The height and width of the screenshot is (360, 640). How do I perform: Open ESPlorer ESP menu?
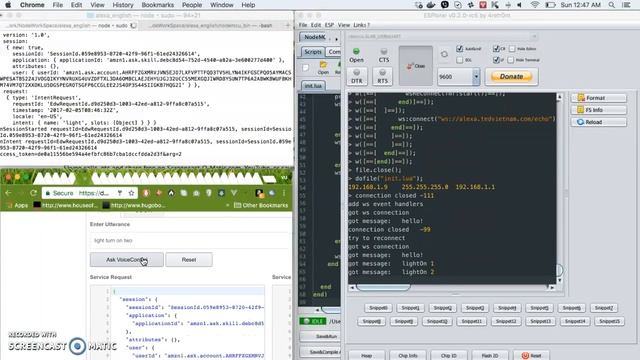tap(329, 25)
